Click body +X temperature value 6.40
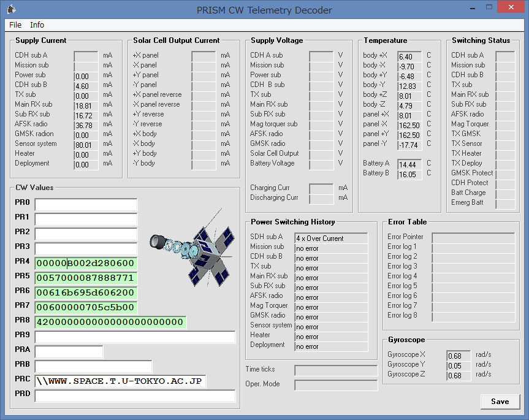This screenshot has height=420, width=529. tap(409, 56)
